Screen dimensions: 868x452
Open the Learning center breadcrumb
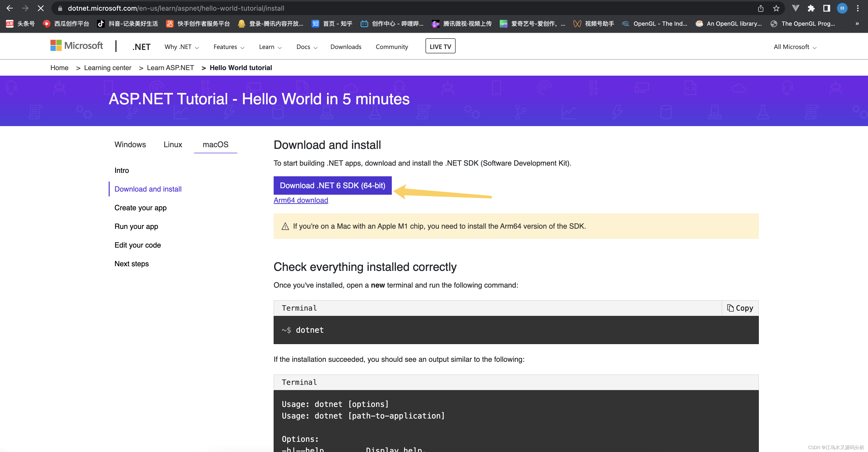[x=107, y=67]
